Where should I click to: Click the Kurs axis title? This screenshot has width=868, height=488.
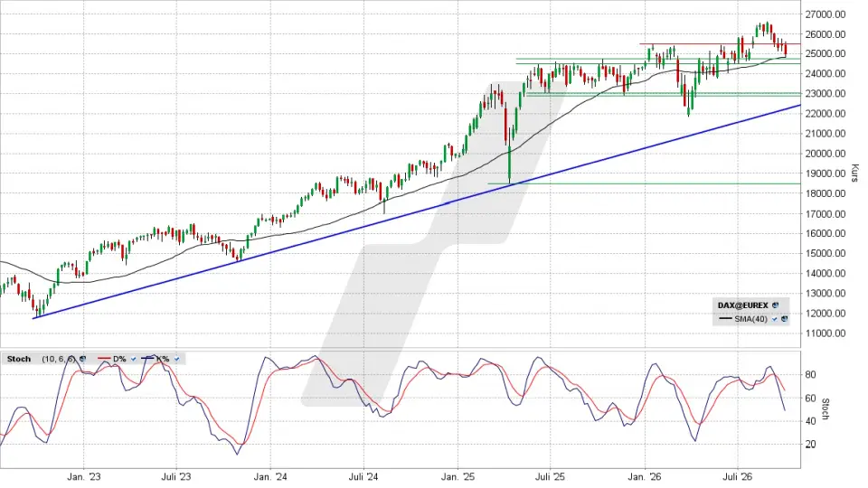pos(855,174)
